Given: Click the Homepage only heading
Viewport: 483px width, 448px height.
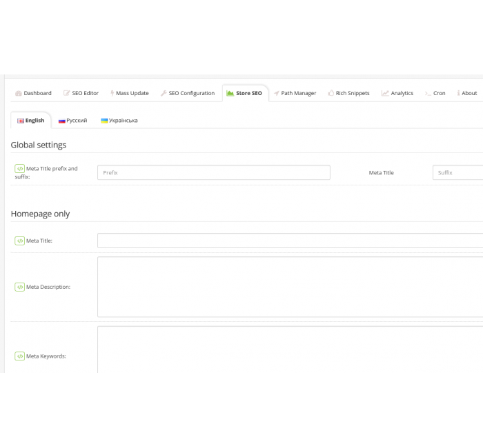Looking at the screenshot, I should point(40,214).
